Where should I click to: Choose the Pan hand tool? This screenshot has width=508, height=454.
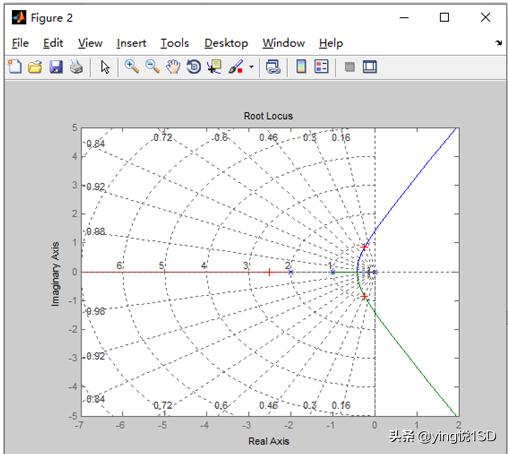tap(173, 67)
